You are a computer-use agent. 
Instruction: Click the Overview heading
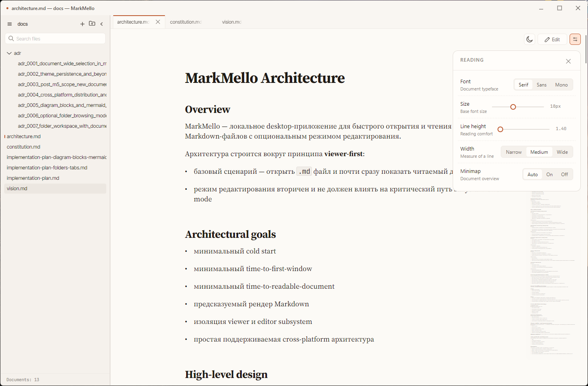tap(207, 109)
